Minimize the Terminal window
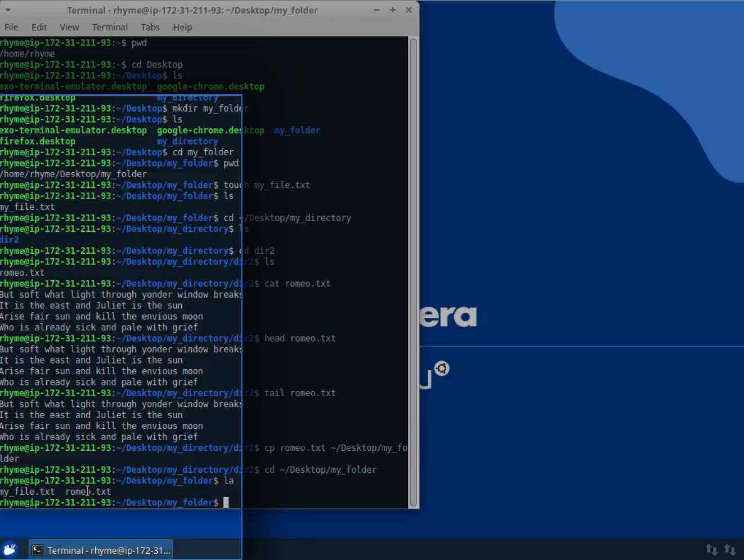The width and height of the screenshot is (744, 560). click(377, 10)
